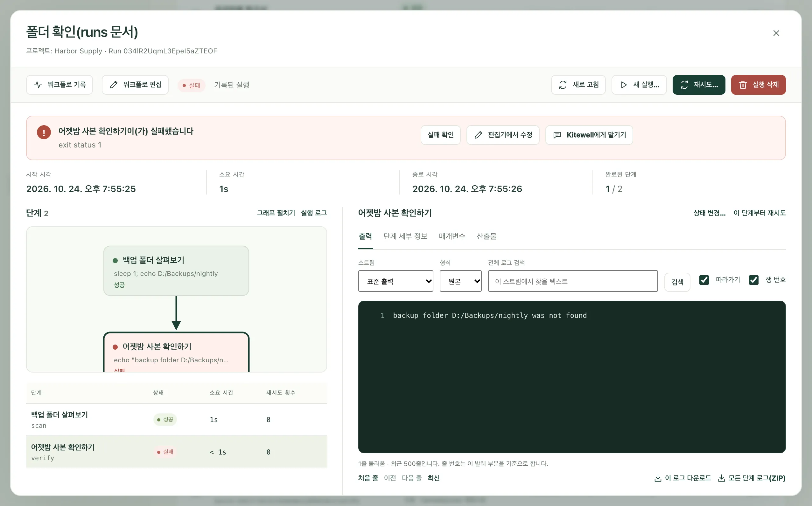This screenshot has width=812, height=506.
Task: Expand the graph with 그래프 펼치기
Action: click(276, 213)
